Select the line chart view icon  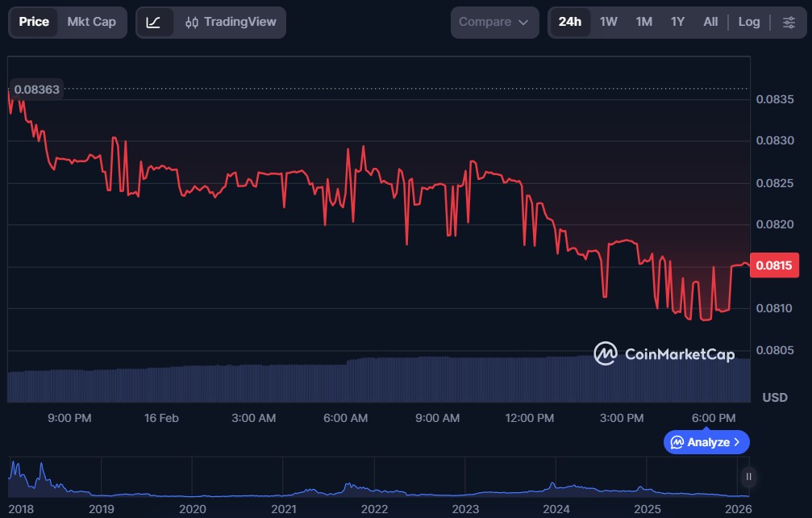coord(153,22)
